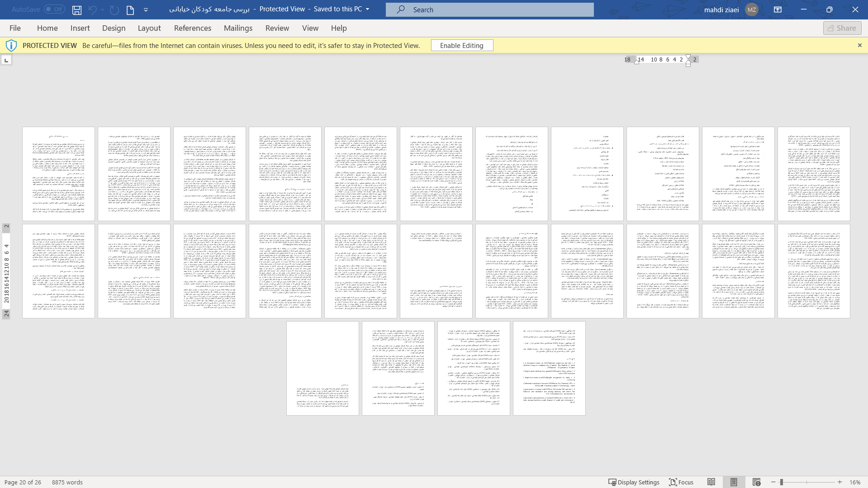
Task: Click the Redo/Repeat icon
Action: tap(114, 9)
